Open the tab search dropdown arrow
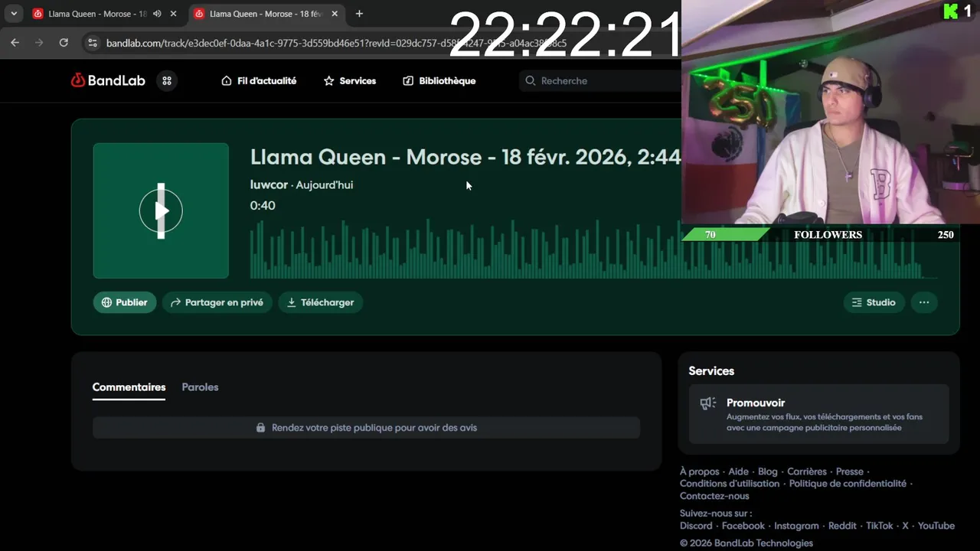The image size is (980, 551). tap(14, 14)
